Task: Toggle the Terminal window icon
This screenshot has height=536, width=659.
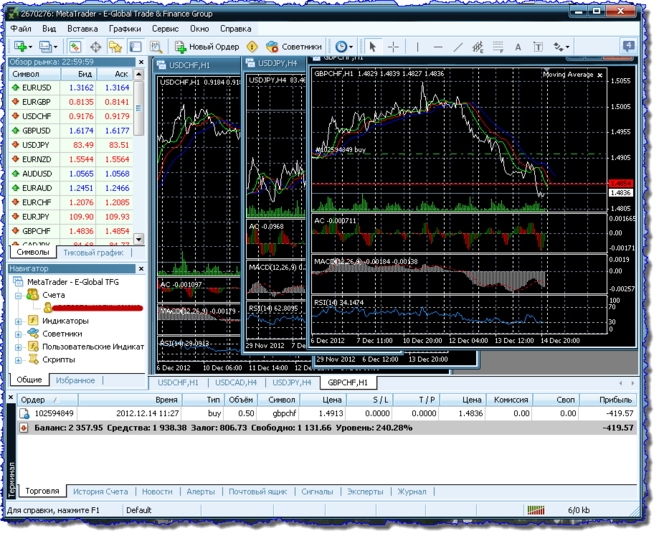Action: [x=135, y=47]
